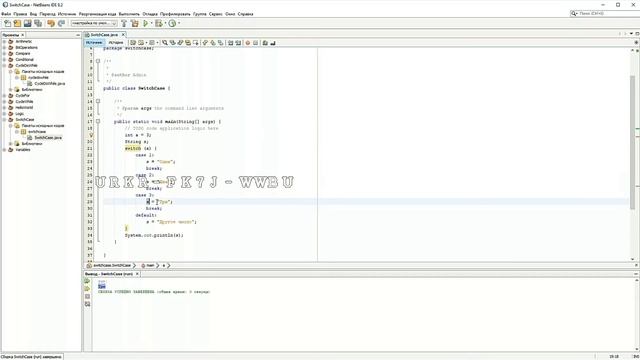This screenshot has width=640, height=360.
Task: Click the Re-run green arrow in Output
Action: [x=87, y=281]
